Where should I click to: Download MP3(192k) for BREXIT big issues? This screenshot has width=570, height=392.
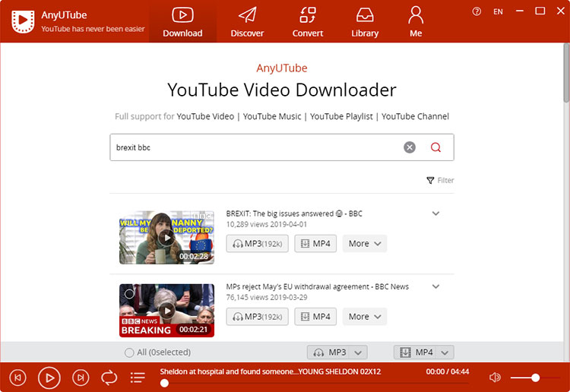coord(258,243)
